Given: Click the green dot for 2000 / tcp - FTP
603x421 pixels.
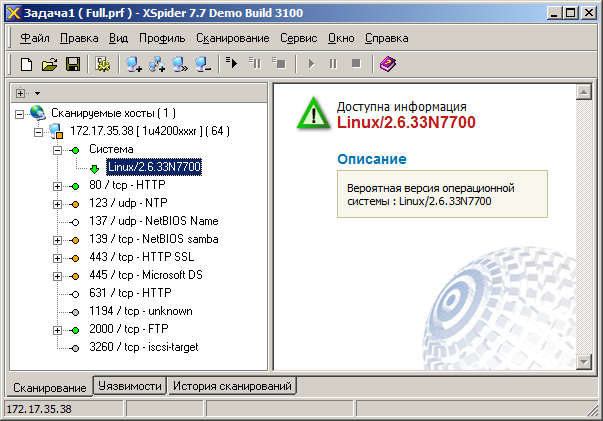Looking at the screenshot, I should pos(75,330).
